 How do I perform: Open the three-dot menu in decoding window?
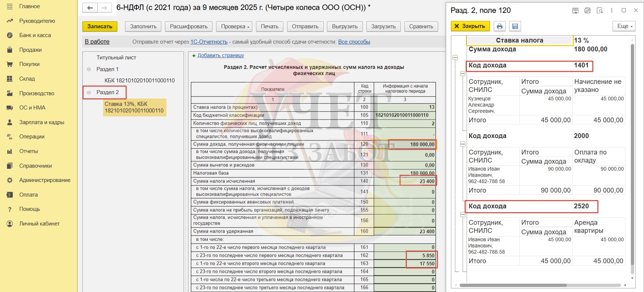(612, 11)
